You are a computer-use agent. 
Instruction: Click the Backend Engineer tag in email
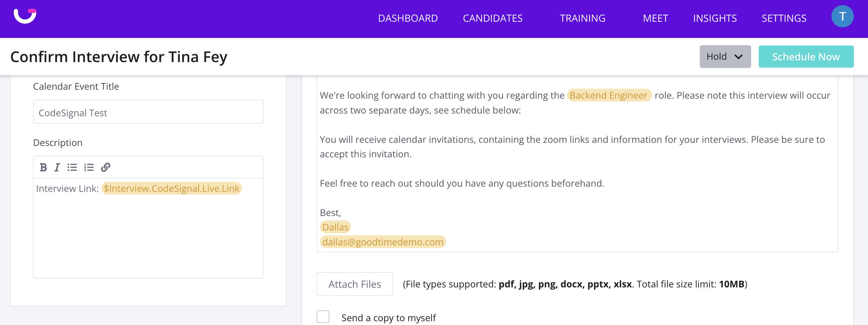click(608, 95)
